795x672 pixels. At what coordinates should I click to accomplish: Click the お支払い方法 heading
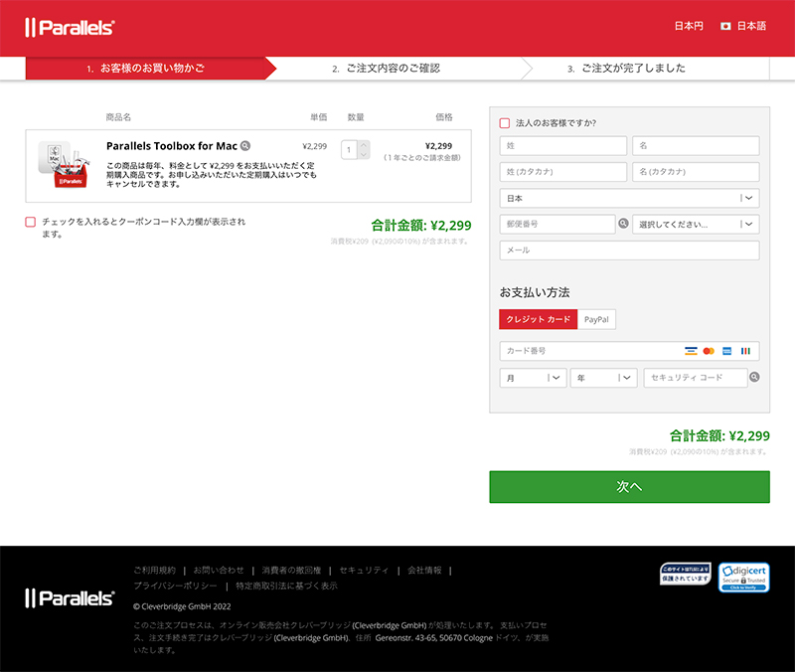(x=535, y=292)
